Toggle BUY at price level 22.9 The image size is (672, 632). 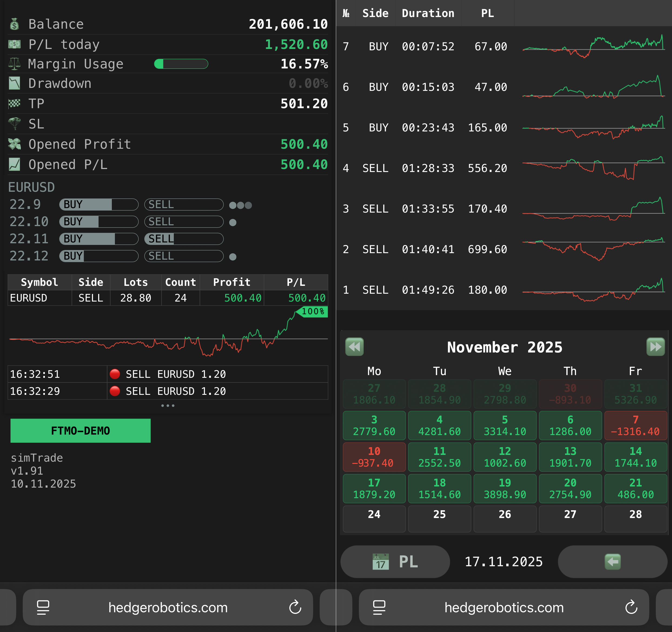98,204
